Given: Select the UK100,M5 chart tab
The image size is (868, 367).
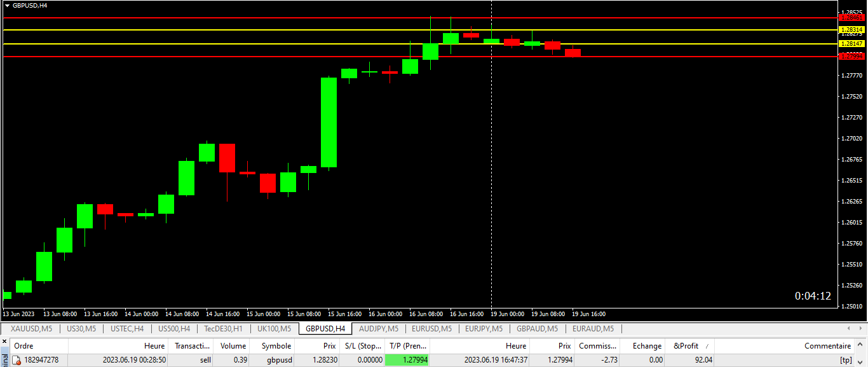Looking at the screenshot, I should pyautogui.click(x=274, y=329).
